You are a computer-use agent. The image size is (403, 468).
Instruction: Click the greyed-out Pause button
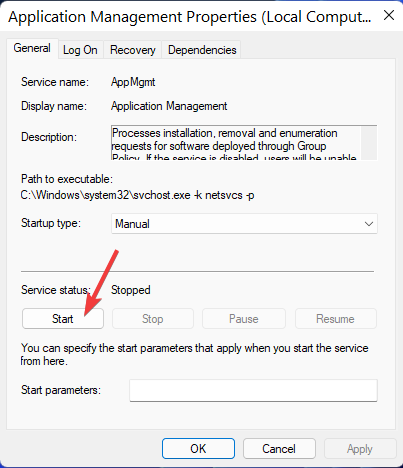point(244,319)
